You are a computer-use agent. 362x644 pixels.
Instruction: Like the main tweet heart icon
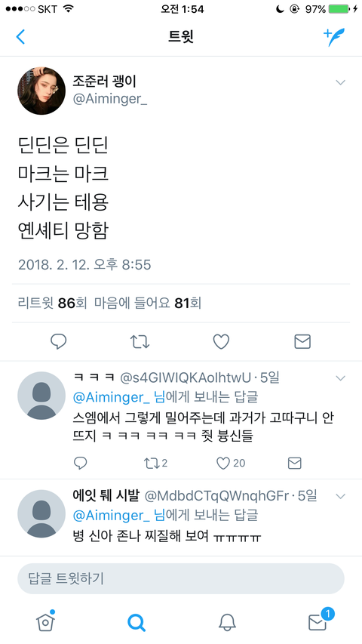(221, 341)
